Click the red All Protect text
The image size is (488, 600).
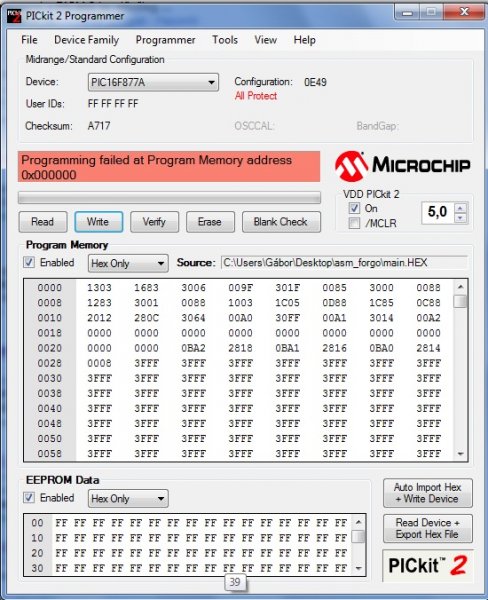256,96
